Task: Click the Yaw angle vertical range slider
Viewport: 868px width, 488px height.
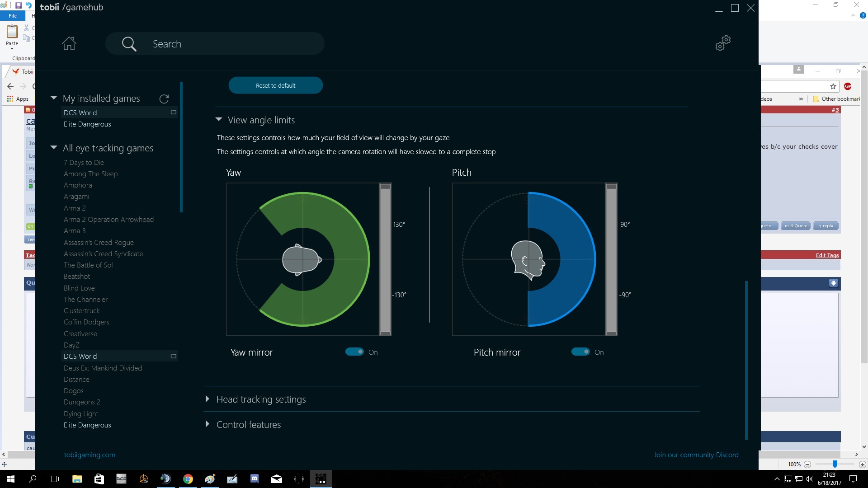Action: (385, 259)
